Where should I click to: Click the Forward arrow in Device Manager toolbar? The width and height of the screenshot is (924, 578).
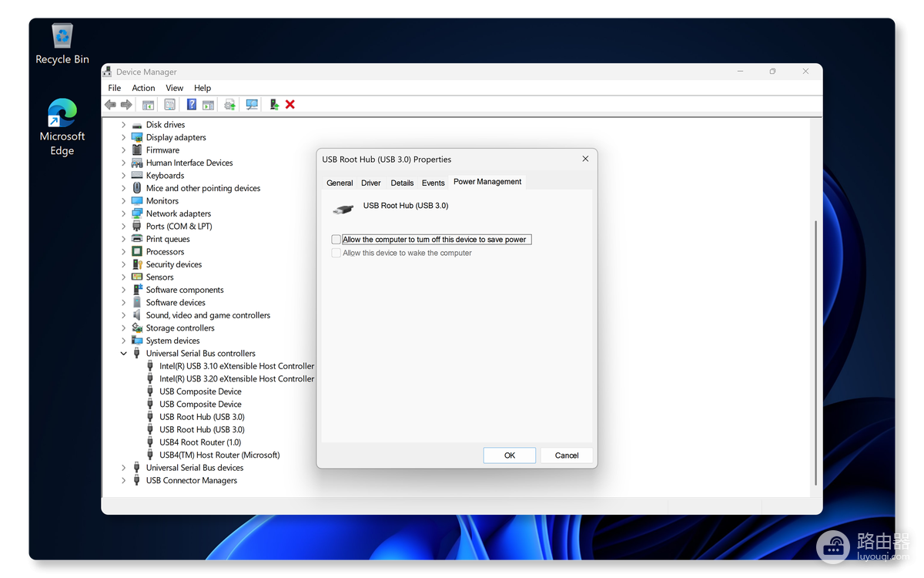pos(126,105)
